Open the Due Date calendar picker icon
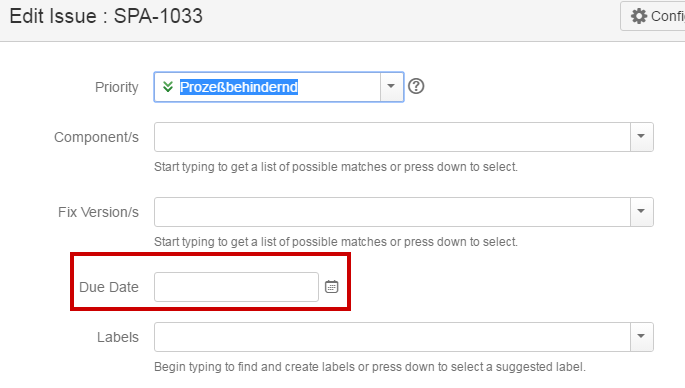 (x=332, y=287)
